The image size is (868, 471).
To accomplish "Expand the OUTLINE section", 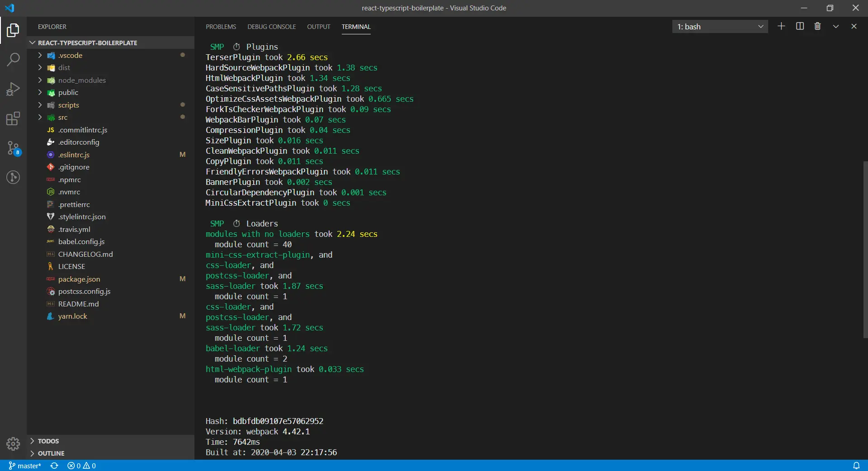I will pos(111,453).
